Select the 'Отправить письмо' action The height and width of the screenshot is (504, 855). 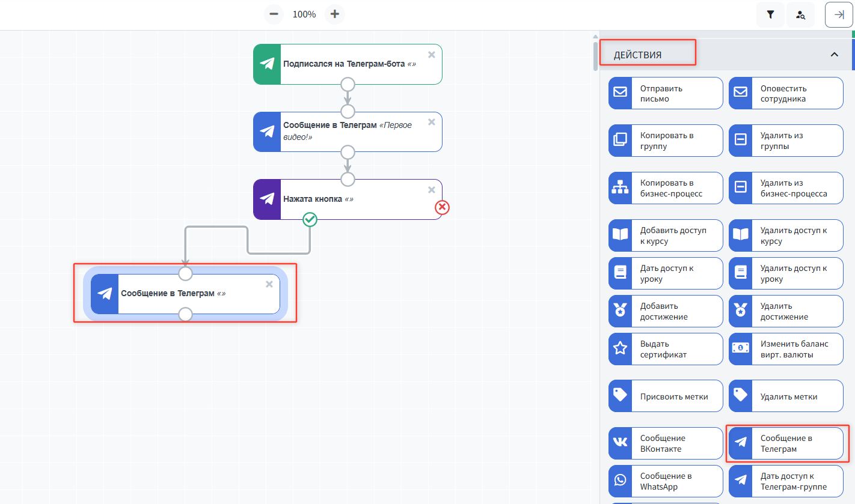click(665, 94)
